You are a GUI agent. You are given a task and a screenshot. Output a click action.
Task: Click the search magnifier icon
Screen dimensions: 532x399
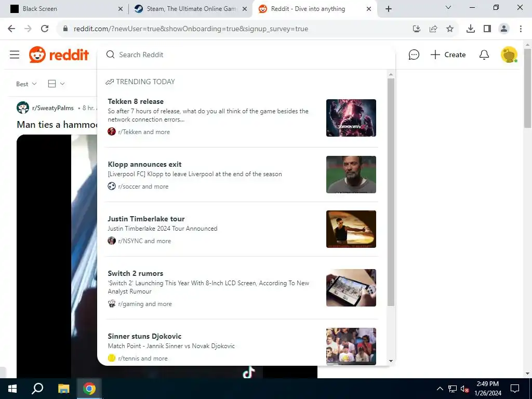point(110,55)
